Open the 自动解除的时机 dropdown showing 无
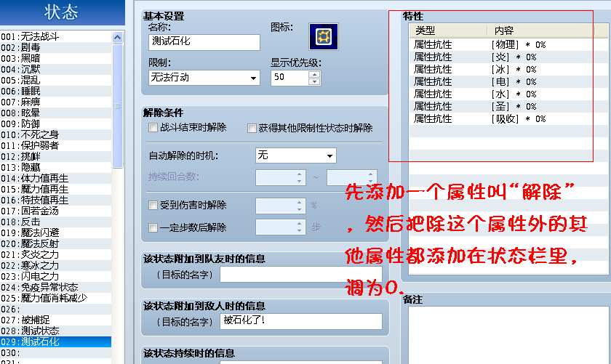Image resolution: width=611 pixels, height=364 pixels. (296, 155)
